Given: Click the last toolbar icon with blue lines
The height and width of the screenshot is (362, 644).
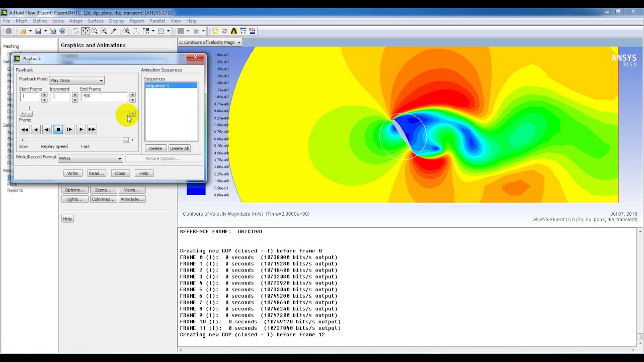Looking at the screenshot, I should tap(253, 31).
